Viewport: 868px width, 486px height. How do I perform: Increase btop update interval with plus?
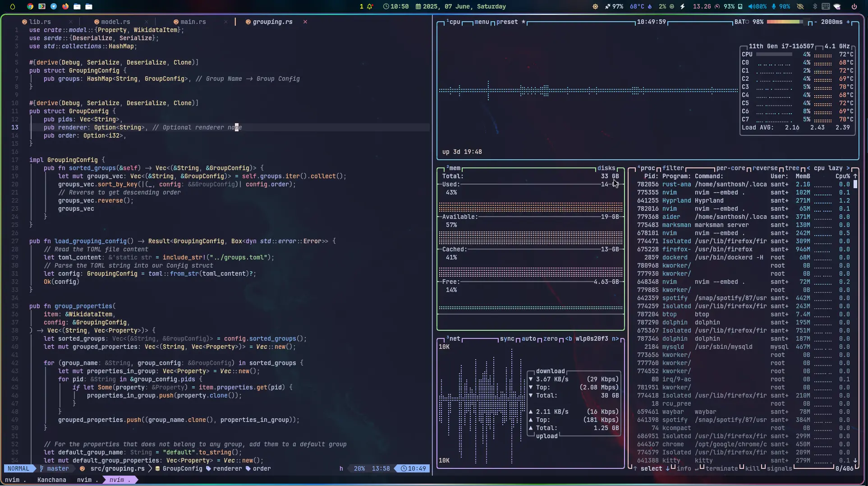coord(848,22)
